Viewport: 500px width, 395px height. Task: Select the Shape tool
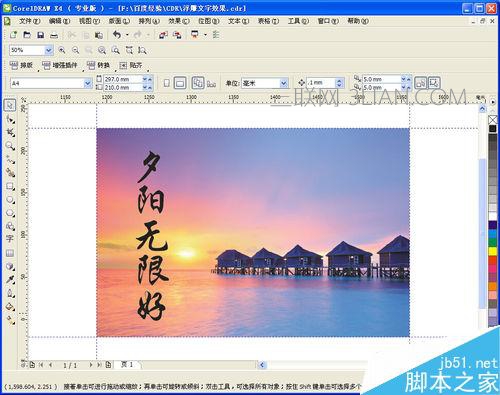click(10, 119)
